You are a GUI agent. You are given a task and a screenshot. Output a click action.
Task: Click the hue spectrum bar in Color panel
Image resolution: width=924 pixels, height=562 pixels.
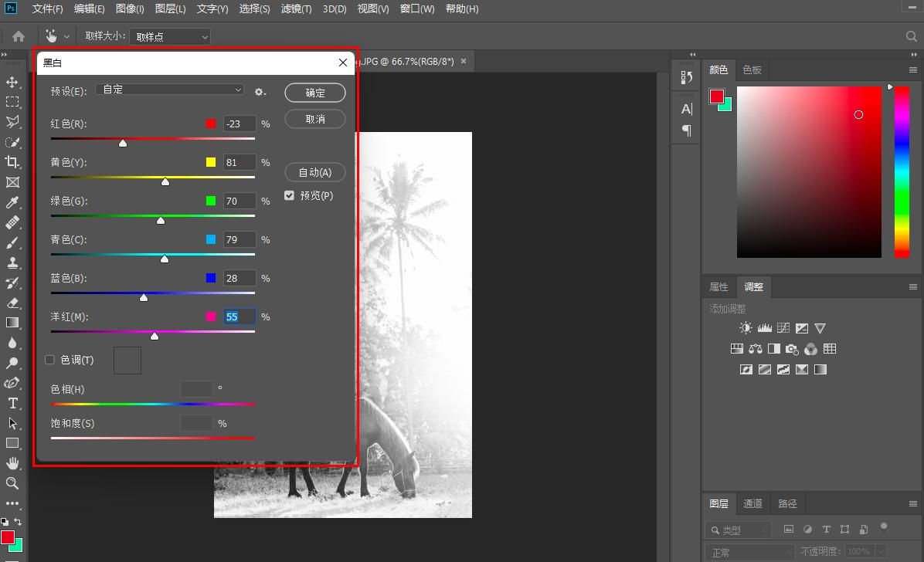point(902,172)
